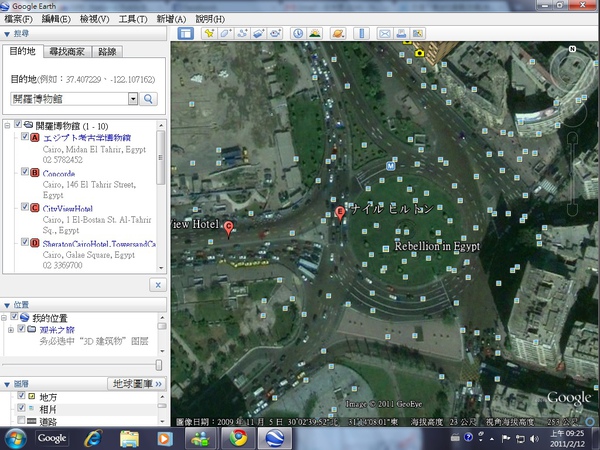Viewport: 600px width, 450px height.
Task: Open the 地球圖庫 gallery button
Action: 137,383
